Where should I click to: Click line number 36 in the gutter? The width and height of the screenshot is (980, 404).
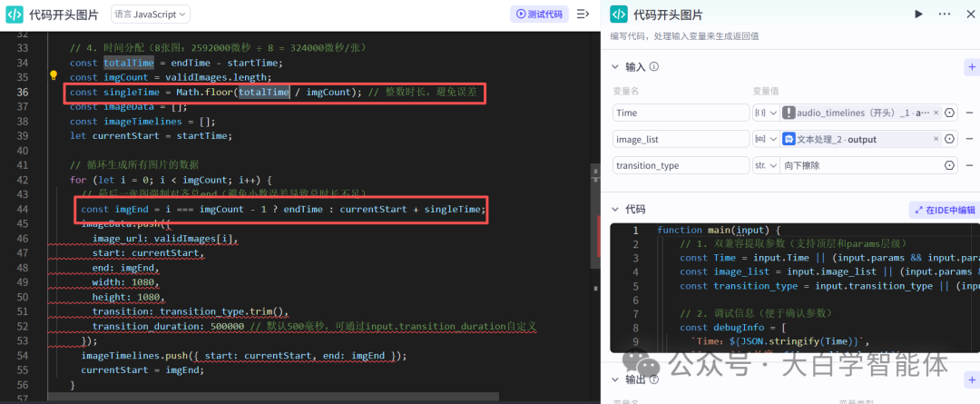tap(22, 92)
